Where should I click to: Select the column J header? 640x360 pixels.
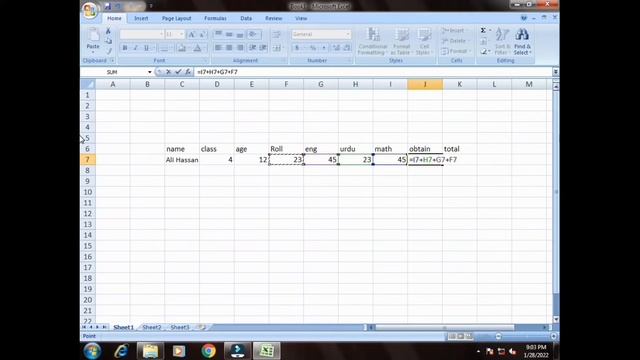[x=425, y=84]
